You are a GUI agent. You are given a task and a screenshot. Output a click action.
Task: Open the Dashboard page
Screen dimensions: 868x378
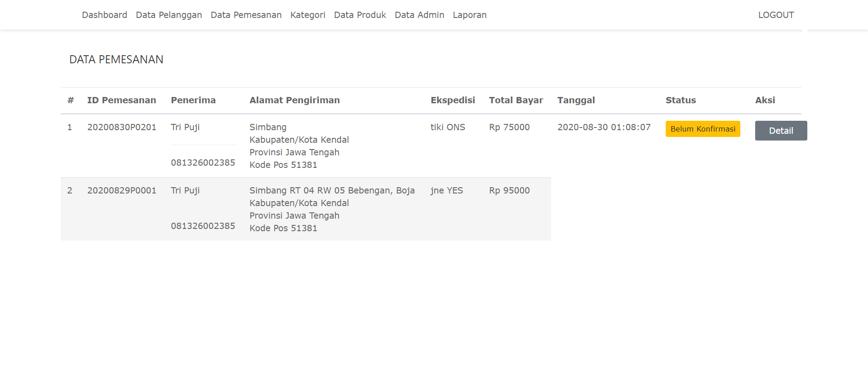(x=104, y=15)
